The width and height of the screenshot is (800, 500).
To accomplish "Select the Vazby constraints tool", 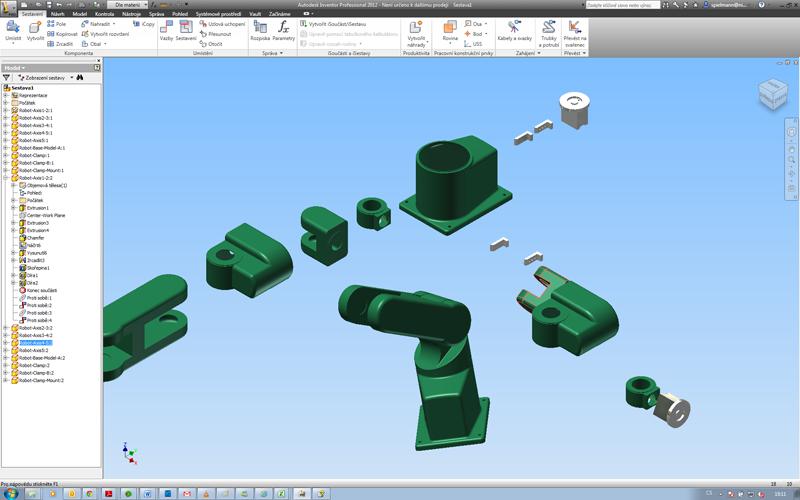I will [166, 32].
